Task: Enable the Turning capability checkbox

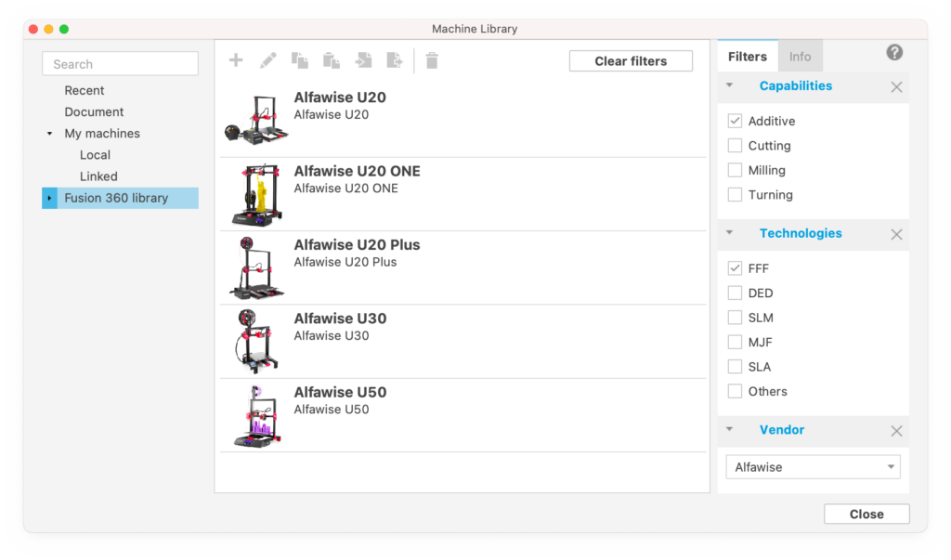Action: 735,195
